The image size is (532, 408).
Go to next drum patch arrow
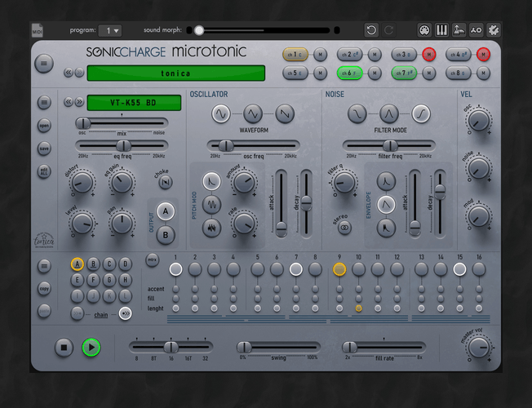point(79,102)
